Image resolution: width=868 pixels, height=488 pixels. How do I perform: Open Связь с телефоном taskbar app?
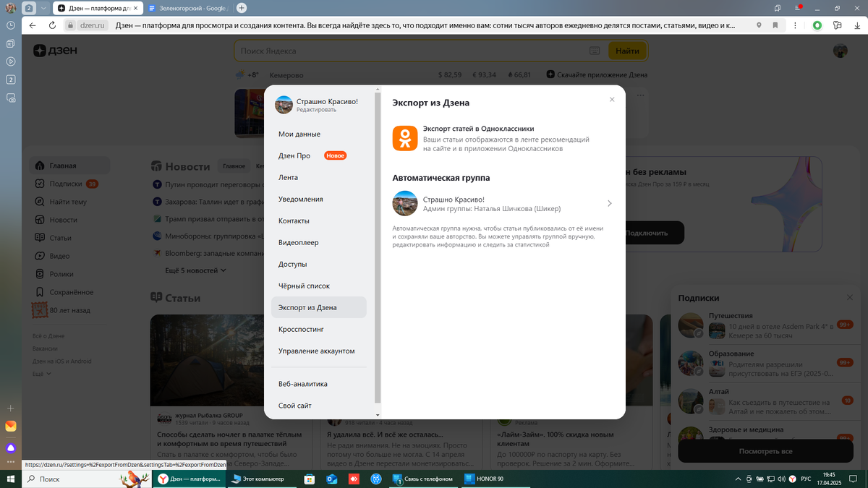pyautogui.click(x=423, y=479)
